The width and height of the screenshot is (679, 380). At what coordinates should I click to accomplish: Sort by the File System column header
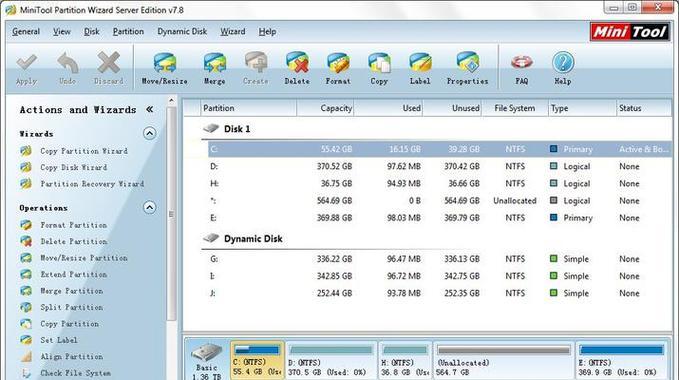click(515, 108)
